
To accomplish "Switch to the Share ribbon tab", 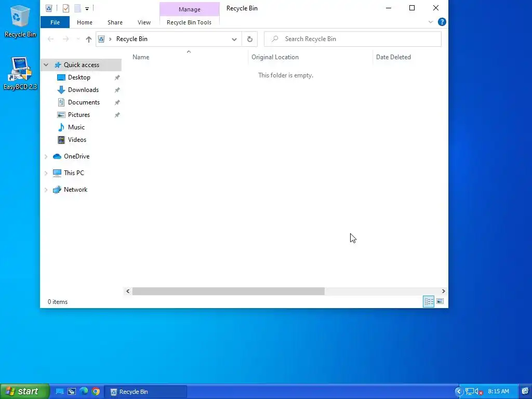I will coord(115,22).
